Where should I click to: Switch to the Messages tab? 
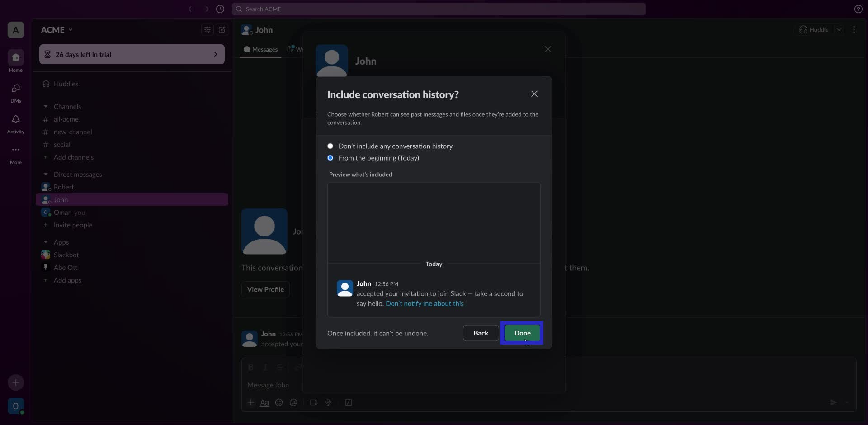pos(260,50)
